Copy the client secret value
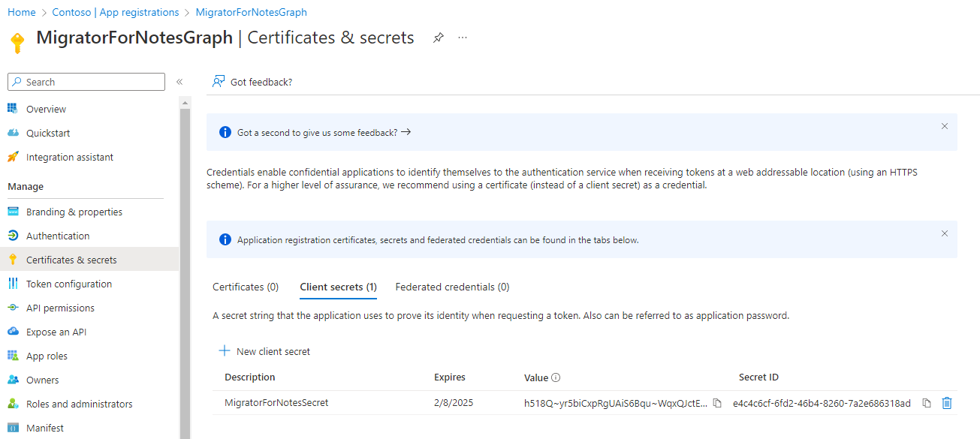This screenshot has height=439, width=980. click(717, 403)
